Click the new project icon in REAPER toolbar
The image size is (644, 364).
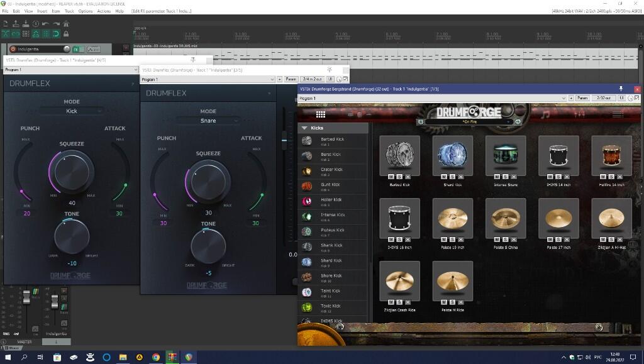[6, 24]
